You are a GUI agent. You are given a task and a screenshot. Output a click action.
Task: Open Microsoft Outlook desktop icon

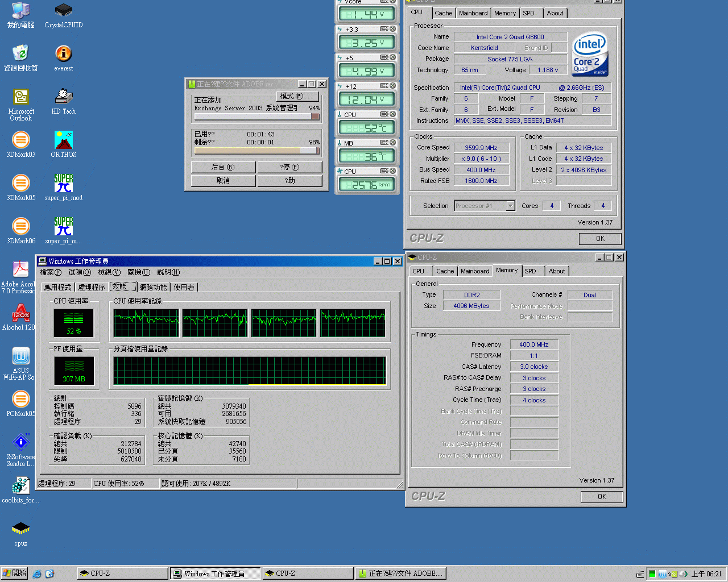[x=21, y=105]
